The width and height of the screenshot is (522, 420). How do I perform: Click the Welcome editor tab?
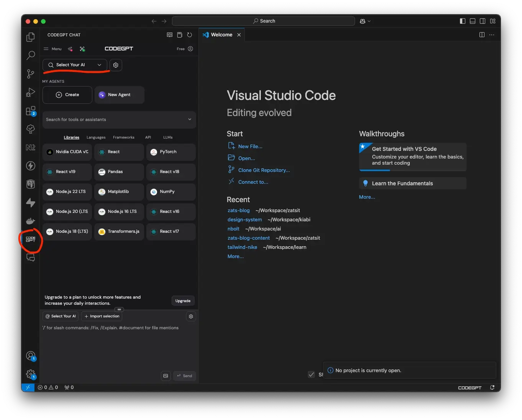tap(221, 35)
